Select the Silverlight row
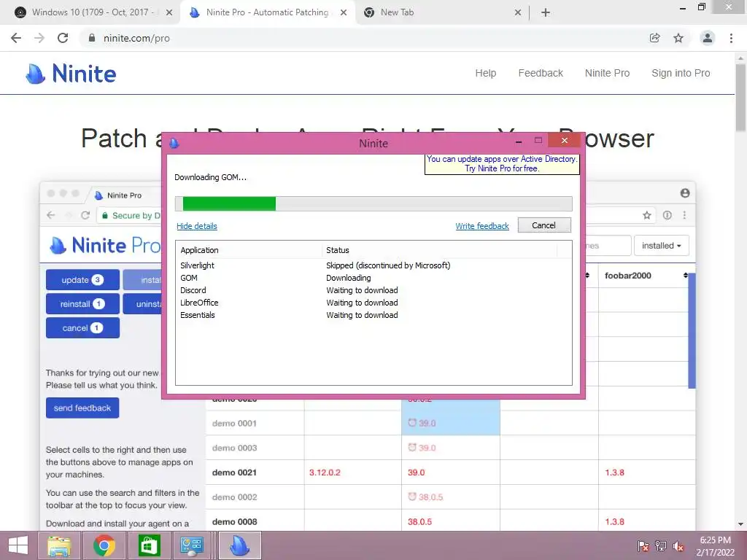This screenshot has width=747, height=560. click(x=373, y=265)
